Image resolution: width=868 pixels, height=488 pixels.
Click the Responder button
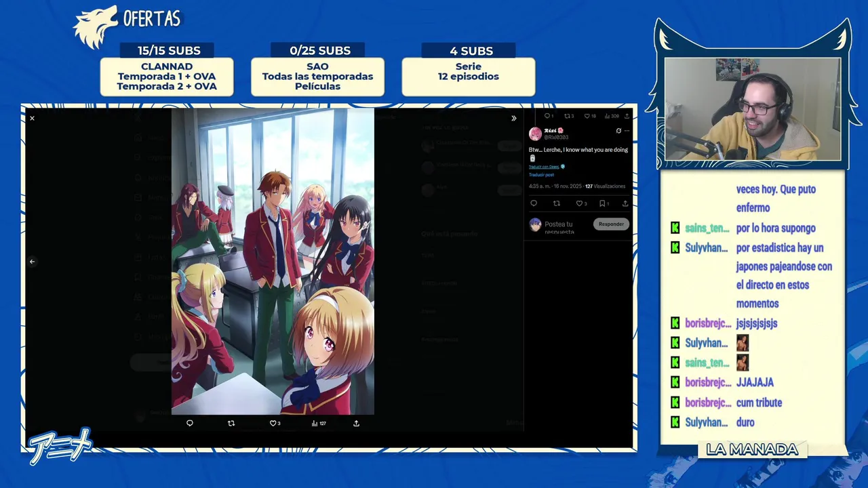click(x=611, y=224)
